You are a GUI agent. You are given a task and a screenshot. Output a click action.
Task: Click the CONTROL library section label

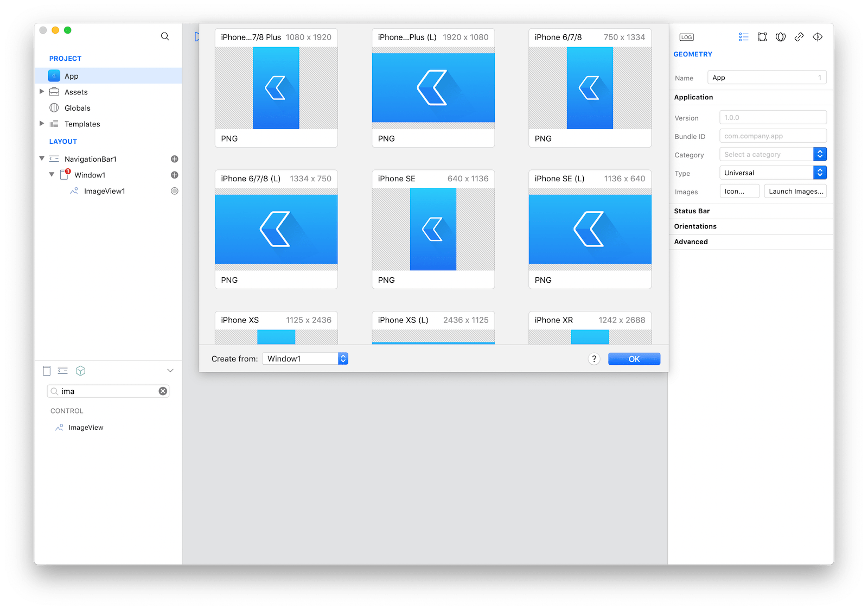point(67,411)
